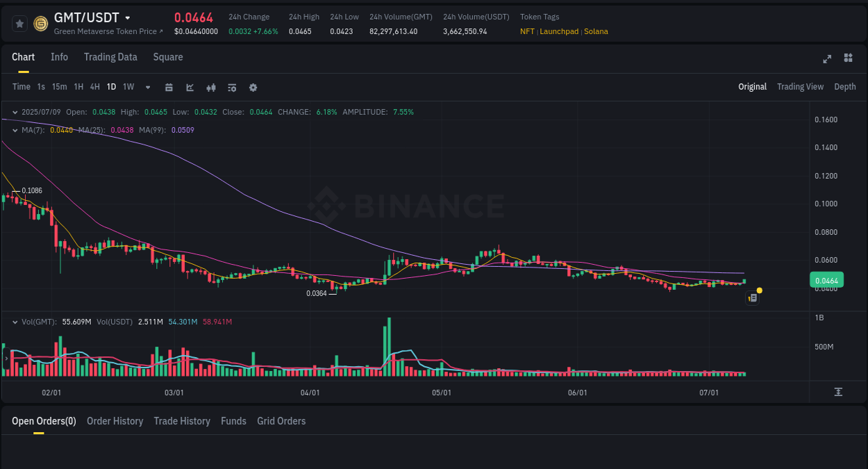The image size is (868, 469).
Task: Collapse the MA indicator row
Action: [15, 130]
